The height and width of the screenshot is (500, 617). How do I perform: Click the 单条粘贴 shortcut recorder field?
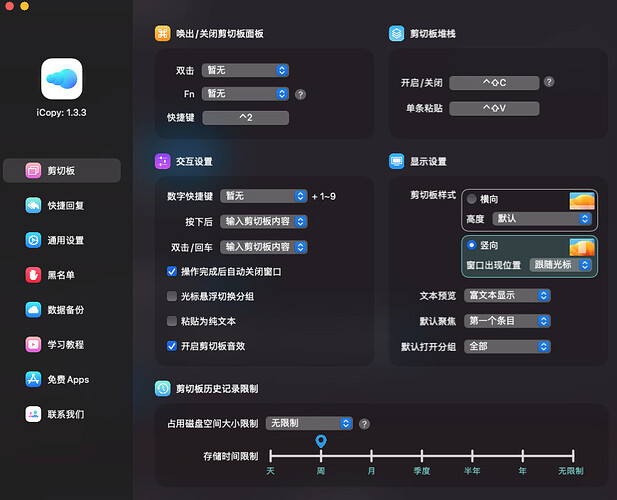pyautogui.click(x=494, y=108)
